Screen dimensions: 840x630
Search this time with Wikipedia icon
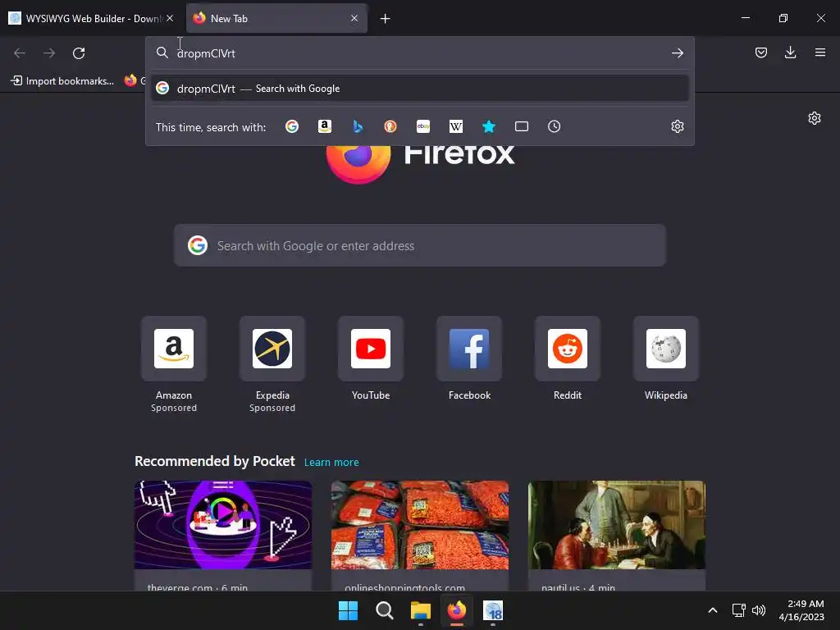[x=456, y=126]
